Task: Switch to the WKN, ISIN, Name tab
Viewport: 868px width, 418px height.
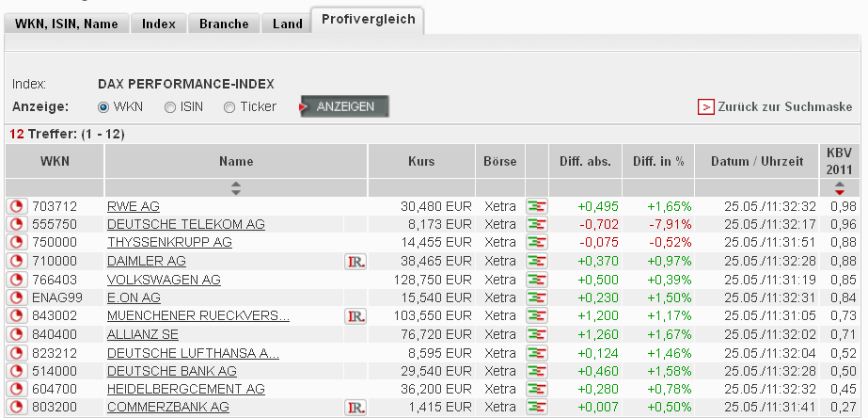Action: (x=67, y=24)
